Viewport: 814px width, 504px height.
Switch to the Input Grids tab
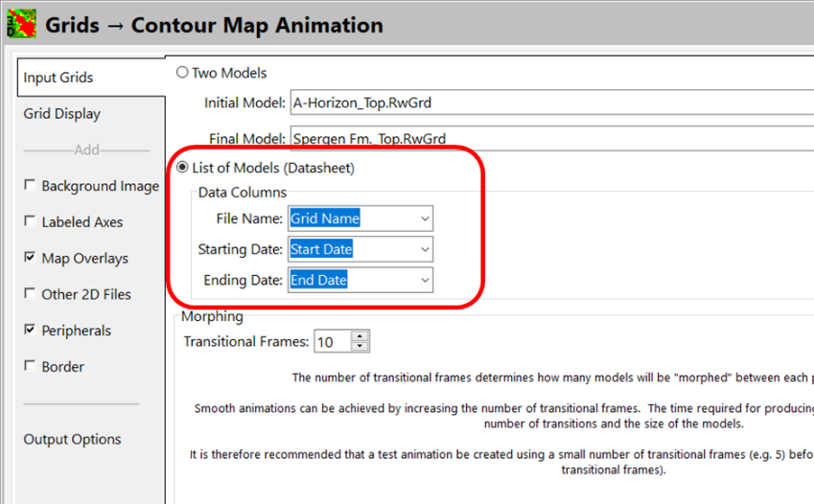pos(59,78)
